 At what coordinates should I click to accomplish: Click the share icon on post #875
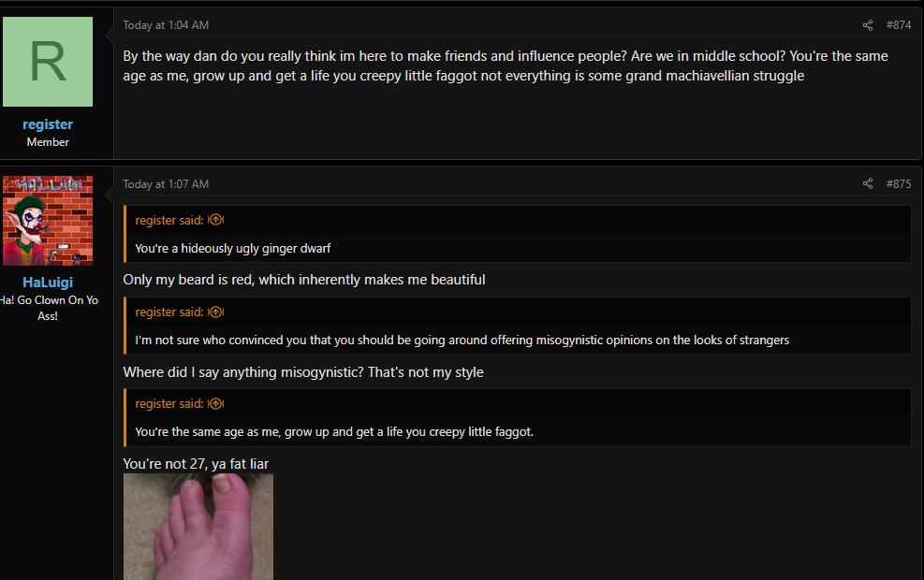[868, 183]
